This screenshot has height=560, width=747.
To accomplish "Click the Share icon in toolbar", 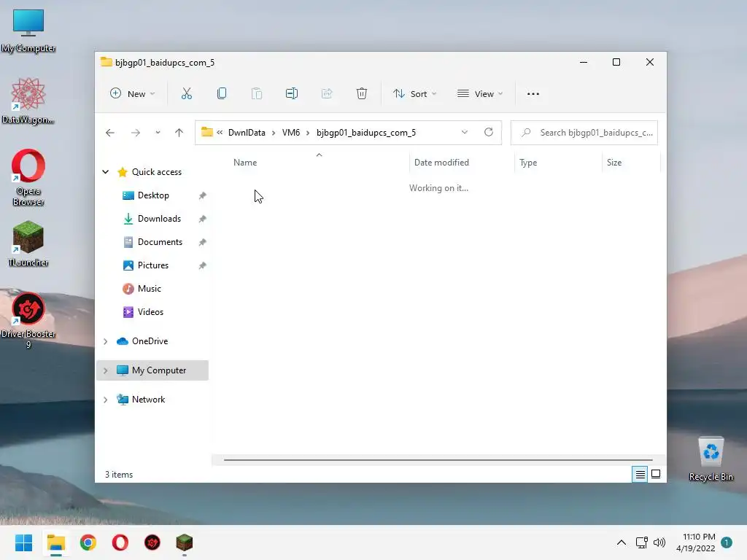I will click(x=327, y=94).
